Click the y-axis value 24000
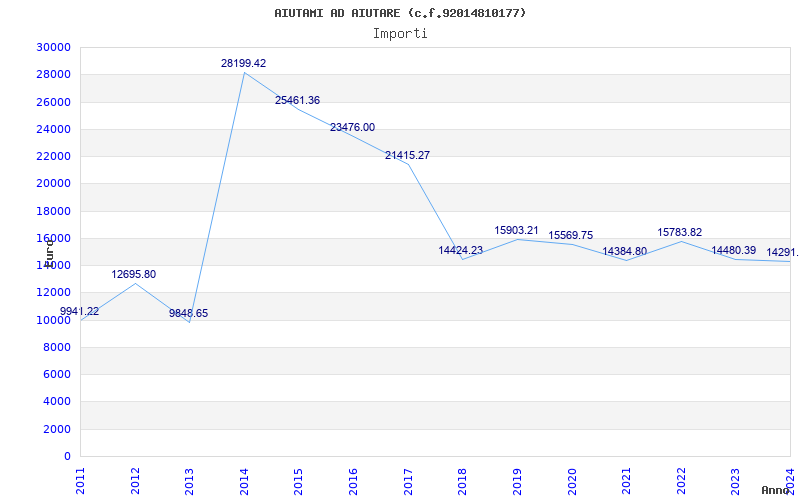The width and height of the screenshot is (800, 500). pos(53,129)
